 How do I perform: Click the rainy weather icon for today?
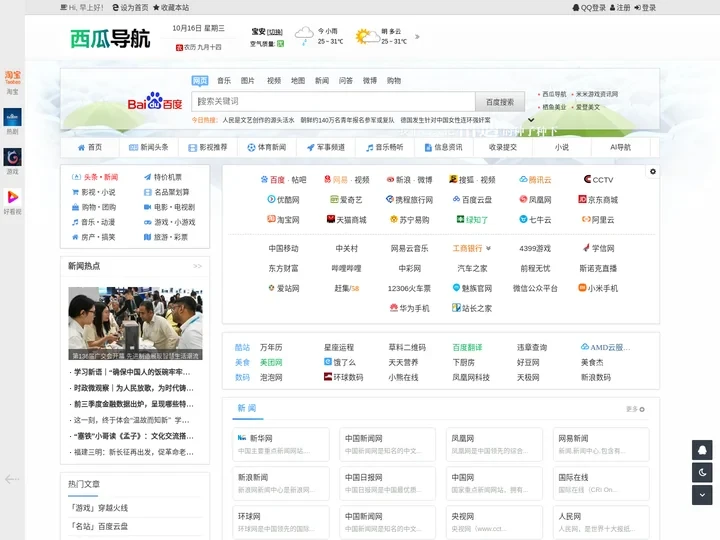coord(304,36)
